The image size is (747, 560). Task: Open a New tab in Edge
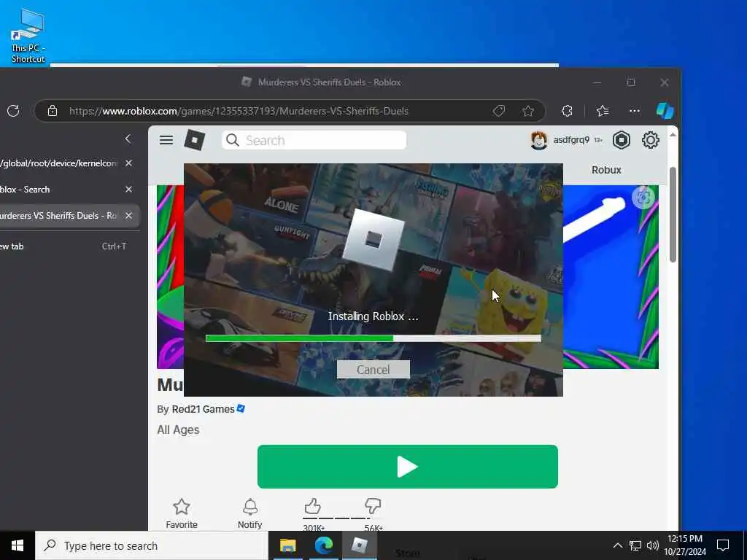pyautogui.click(x=63, y=246)
